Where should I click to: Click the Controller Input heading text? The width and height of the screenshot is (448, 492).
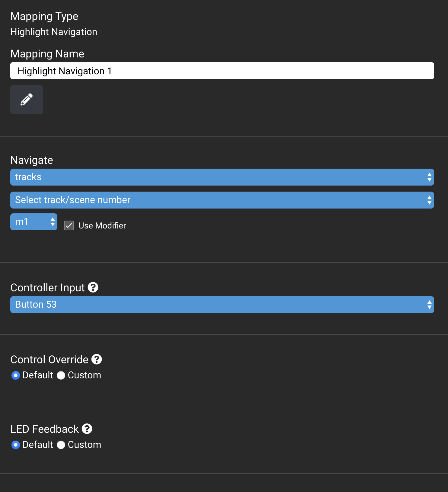click(48, 288)
